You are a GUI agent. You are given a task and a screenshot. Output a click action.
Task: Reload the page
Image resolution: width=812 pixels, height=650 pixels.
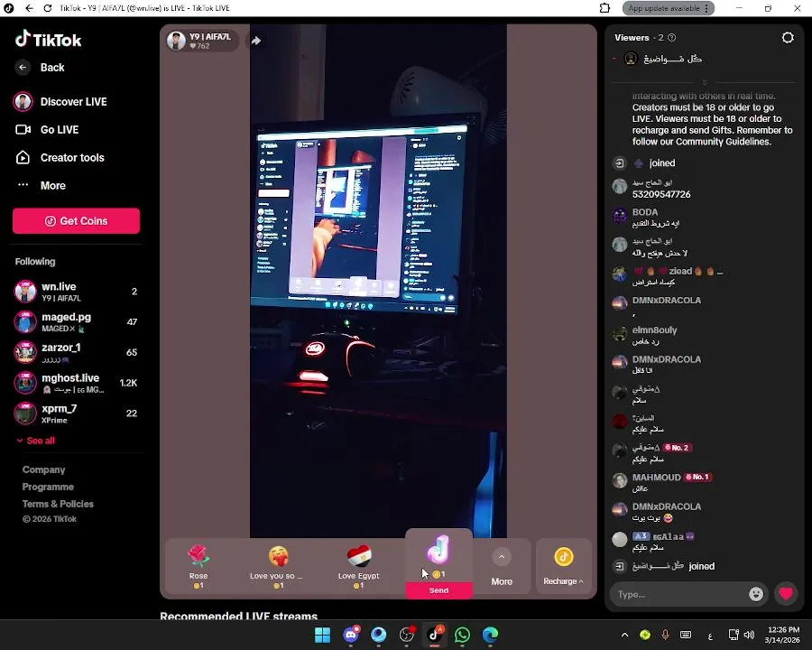[x=47, y=8]
